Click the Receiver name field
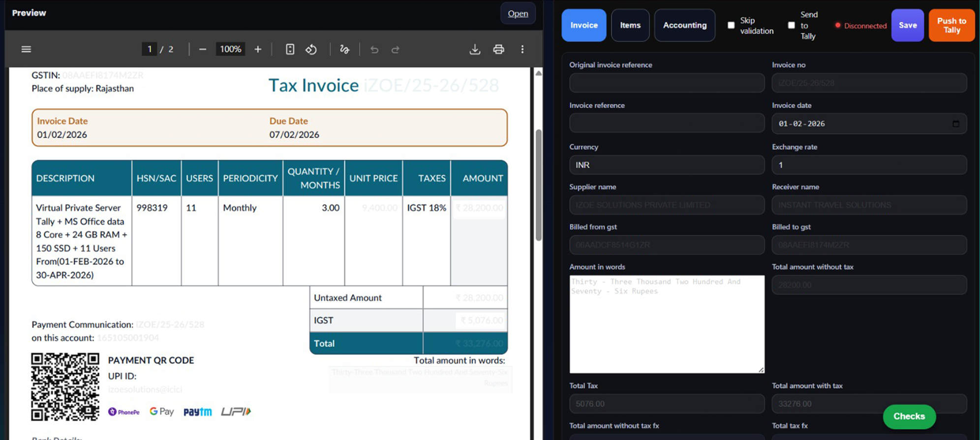The height and width of the screenshot is (440, 980). (869, 205)
